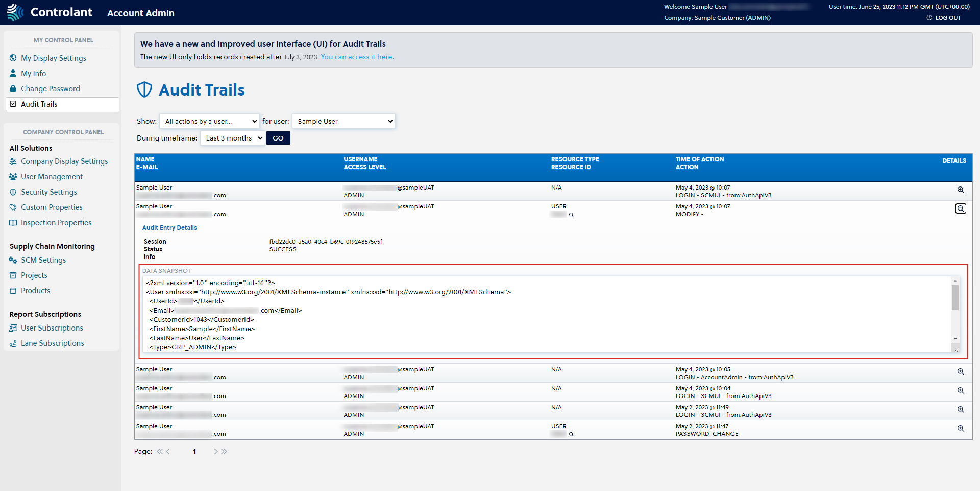980x491 pixels.
Task: Click magnifier beside PASSWORD_CHANGE resource ID
Action: pyautogui.click(x=571, y=434)
